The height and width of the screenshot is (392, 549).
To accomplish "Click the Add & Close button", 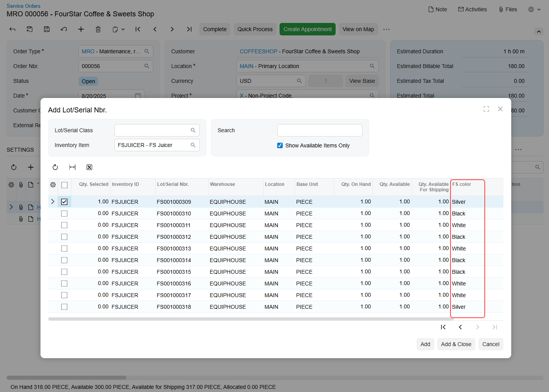I will pyautogui.click(x=456, y=344).
